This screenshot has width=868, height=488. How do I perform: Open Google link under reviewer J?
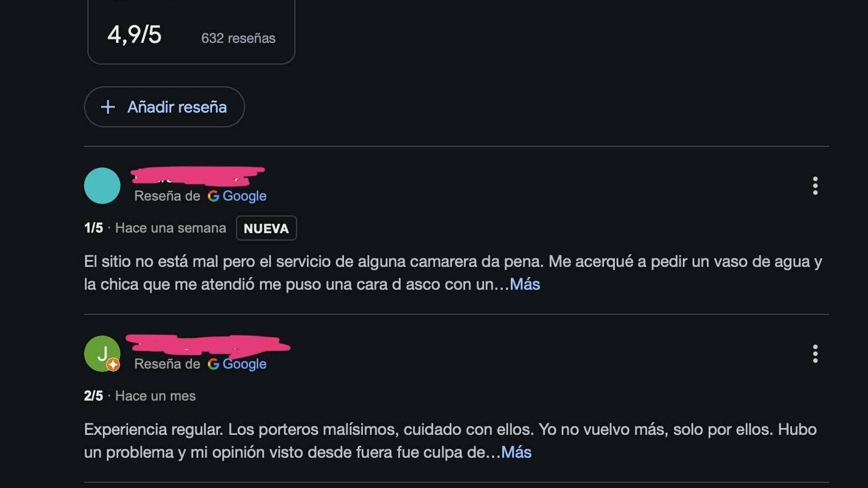[x=244, y=364]
